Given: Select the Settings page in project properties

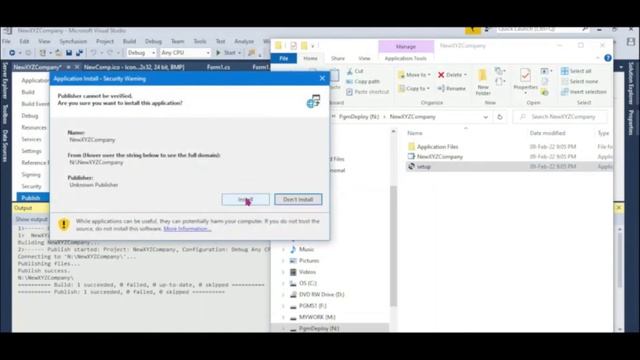Looking at the screenshot, I should point(31,151).
